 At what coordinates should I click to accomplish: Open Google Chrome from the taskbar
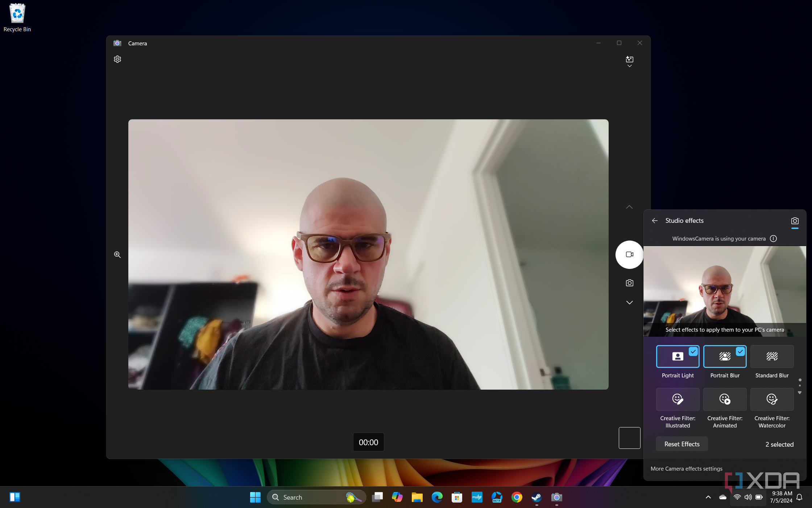pyautogui.click(x=517, y=497)
